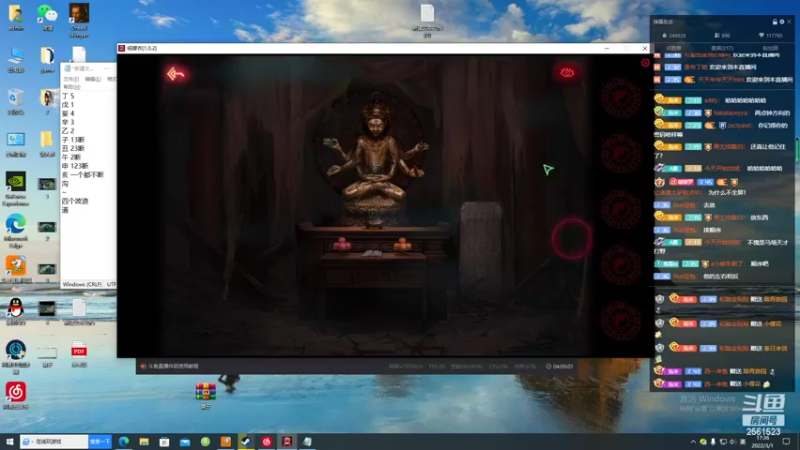
Task: Switch to the rightmost tab in danmaku panel
Action: click(x=770, y=48)
